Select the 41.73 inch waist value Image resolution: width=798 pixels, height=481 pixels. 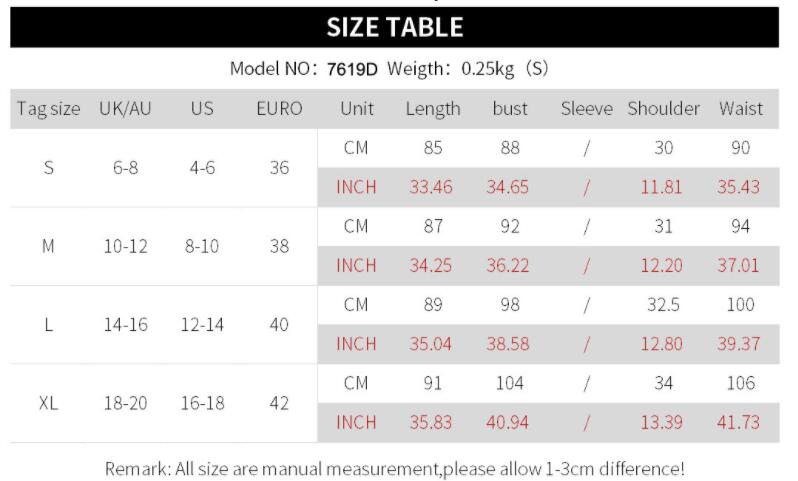click(x=739, y=423)
